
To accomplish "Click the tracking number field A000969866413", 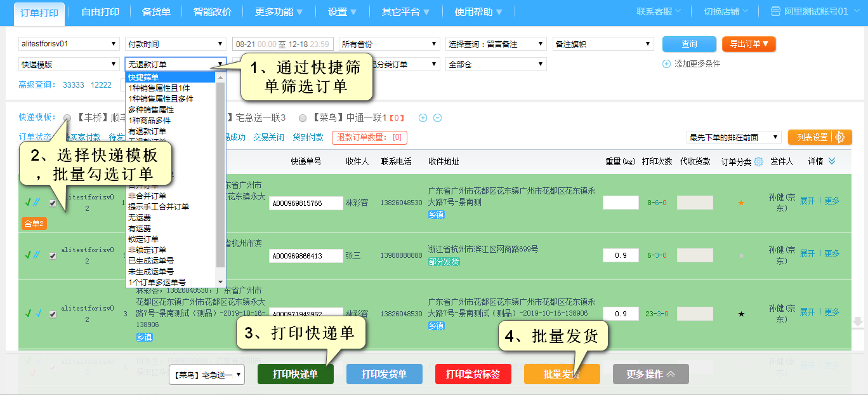I will point(306,256).
